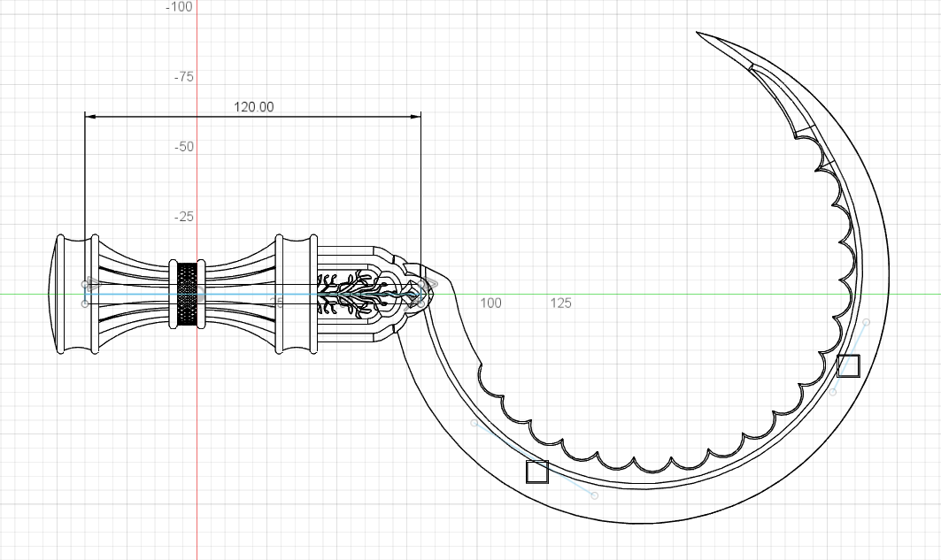Select lower-left sketch point of handle rectangle
The image size is (941, 560).
click(x=85, y=304)
